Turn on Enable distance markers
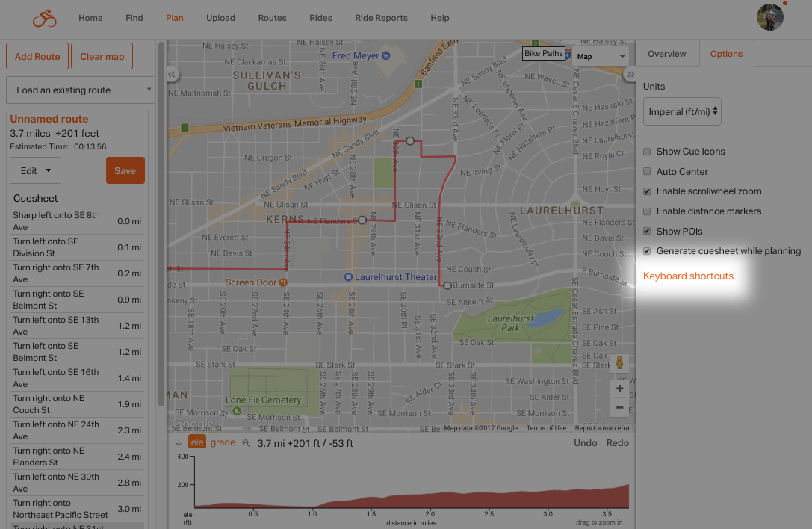This screenshot has width=812, height=529. click(647, 211)
